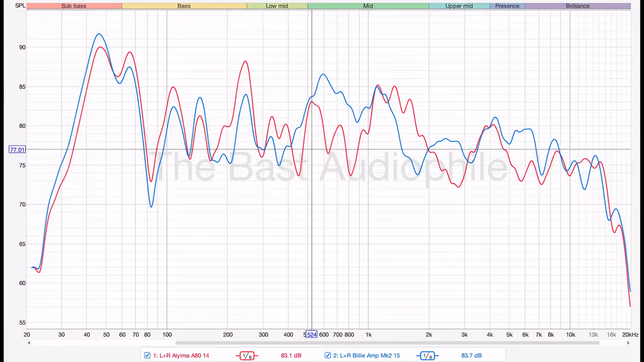Click the 83.1 dB value

[291, 355]
